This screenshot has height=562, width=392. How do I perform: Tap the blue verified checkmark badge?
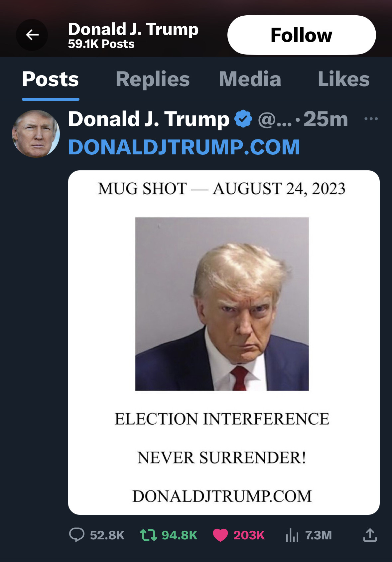point(243,119)
